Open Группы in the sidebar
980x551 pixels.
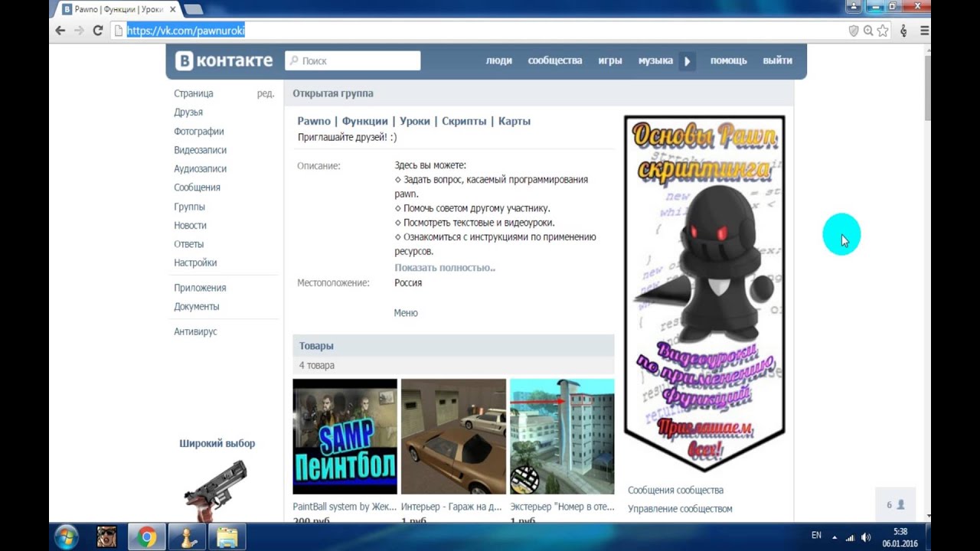point(189,207)
